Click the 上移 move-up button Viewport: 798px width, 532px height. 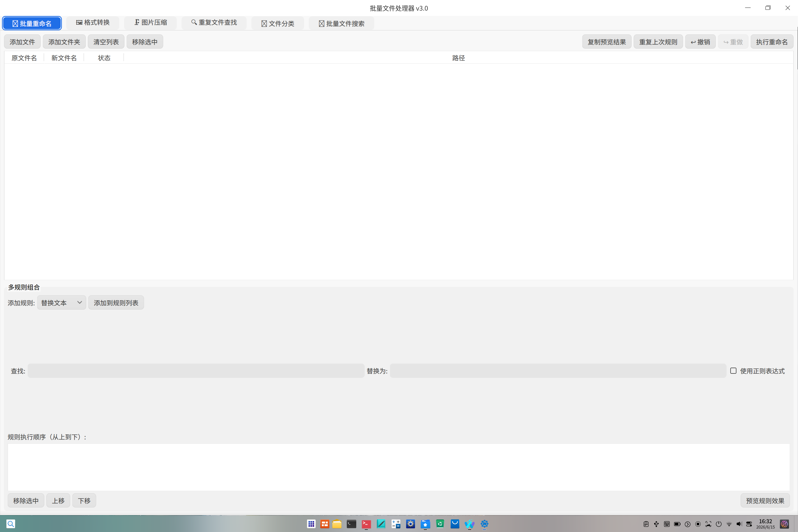(58, 500)
